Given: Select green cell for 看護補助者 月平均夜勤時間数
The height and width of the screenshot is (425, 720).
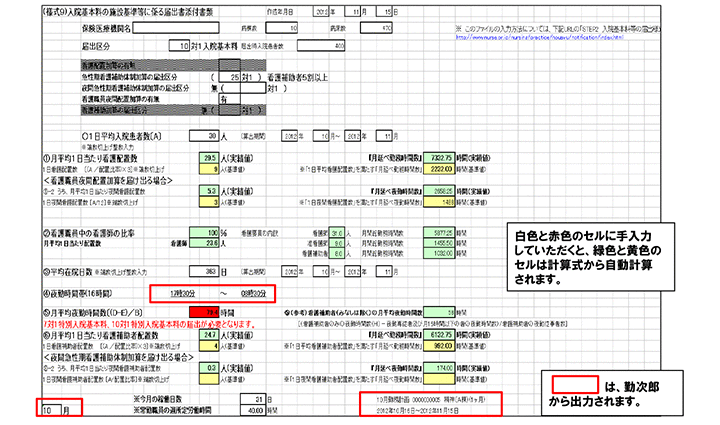Looking at the screenshot, I should click(x=439, y=313).
